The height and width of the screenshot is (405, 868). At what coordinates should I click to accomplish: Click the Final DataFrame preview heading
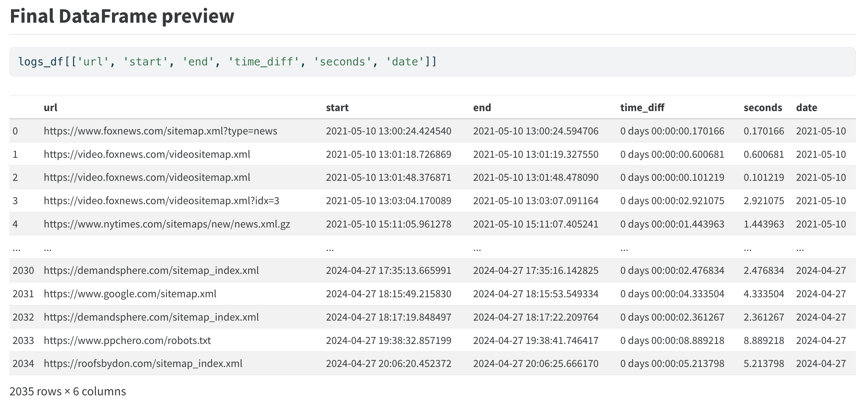point(122,16)
